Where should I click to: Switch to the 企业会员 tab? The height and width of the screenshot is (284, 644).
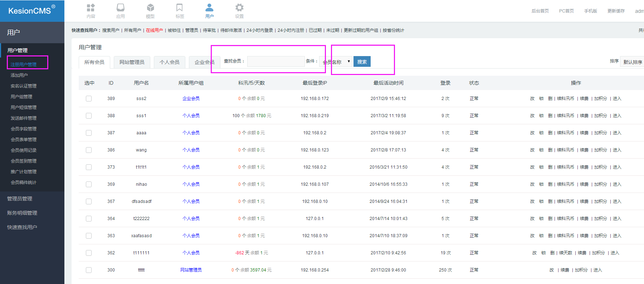click(204, 62)
